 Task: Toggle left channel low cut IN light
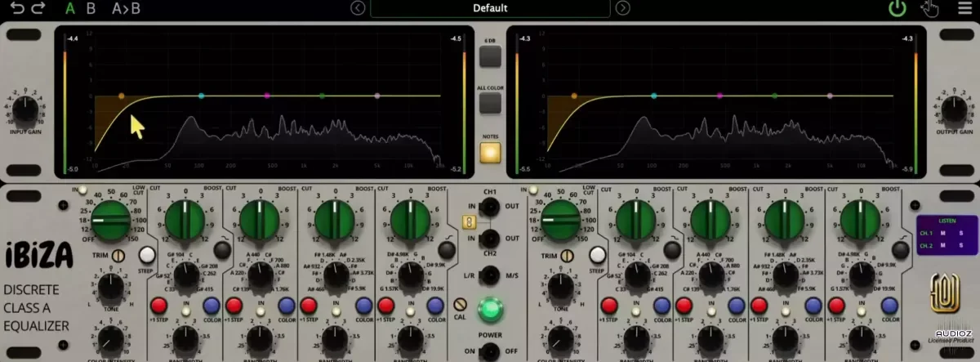pos(82,190)
